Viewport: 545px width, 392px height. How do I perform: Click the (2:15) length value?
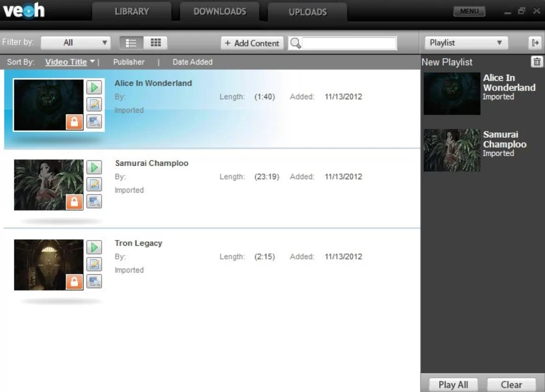tap(264, 257)
